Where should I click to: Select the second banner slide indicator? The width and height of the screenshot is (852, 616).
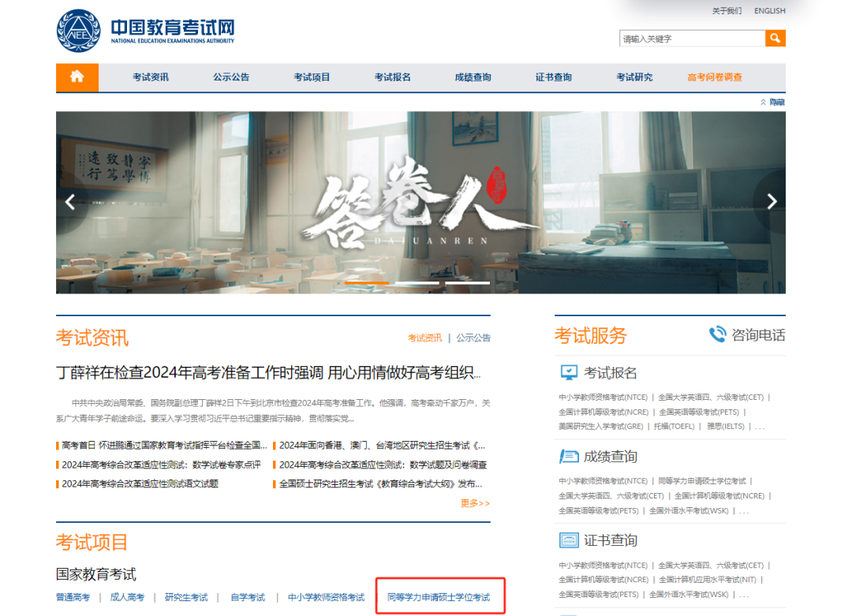(x=417, y=283)
